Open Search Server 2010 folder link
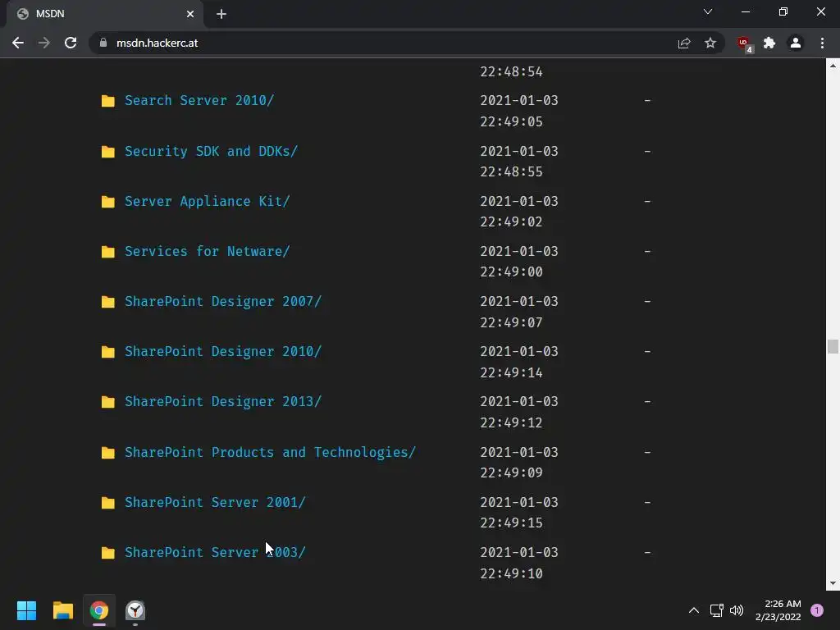This screenshot has height=630, width=840. tap(199, 100)
